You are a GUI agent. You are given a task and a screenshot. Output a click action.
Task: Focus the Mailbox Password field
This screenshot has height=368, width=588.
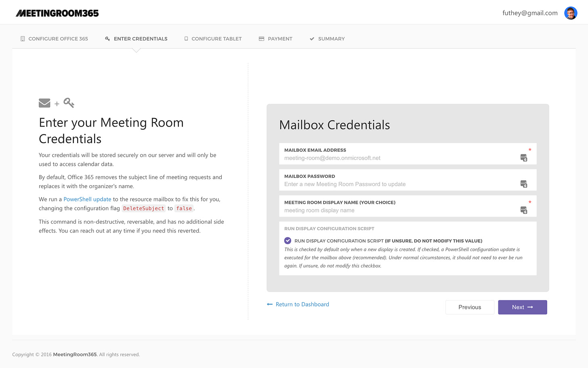tap(408, 180)
